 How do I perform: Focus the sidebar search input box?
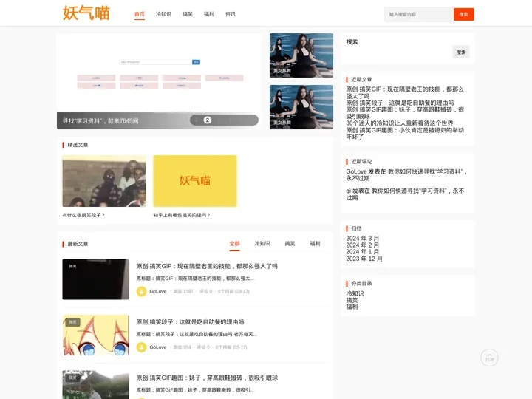click(x=399, y=52)
